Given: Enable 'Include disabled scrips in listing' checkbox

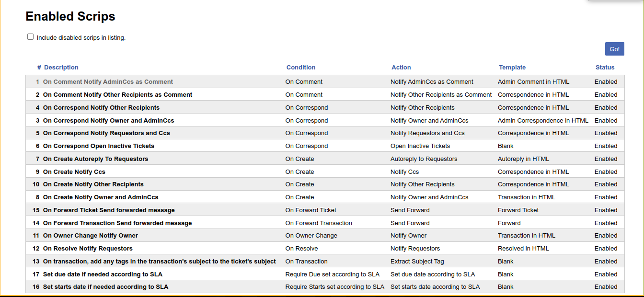Looking at the screenshot, I should [31, 37].
